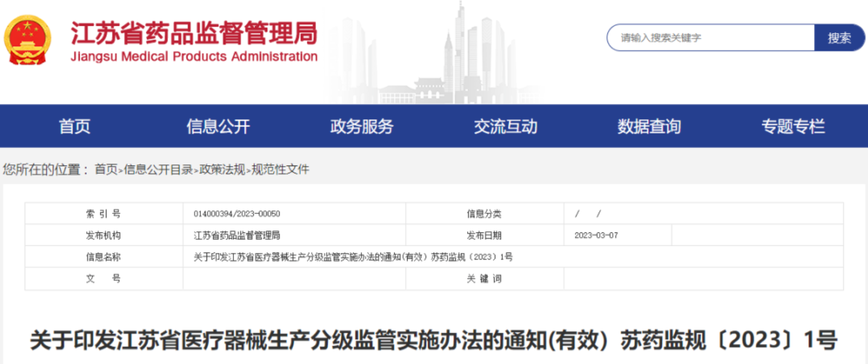Click the large bold article headline
Viewport: 868px width, 364px height.
coord(433,340)
